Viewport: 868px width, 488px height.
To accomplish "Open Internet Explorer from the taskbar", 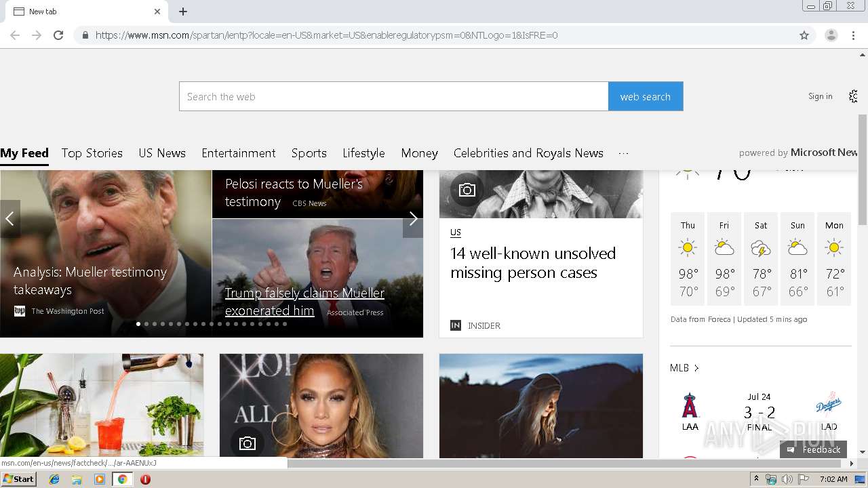I will point(54,479).
